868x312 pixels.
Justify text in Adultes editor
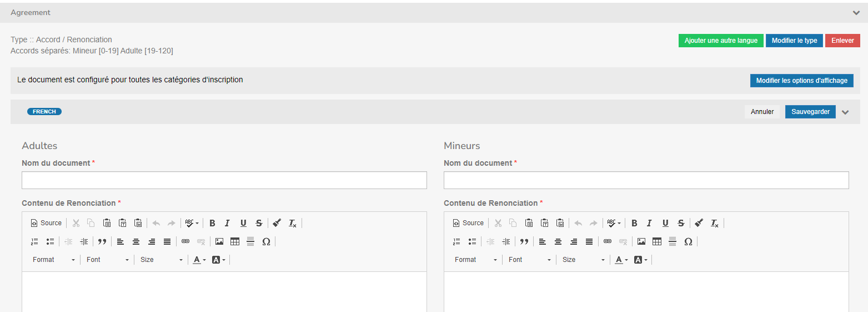(x=167, y=241)
